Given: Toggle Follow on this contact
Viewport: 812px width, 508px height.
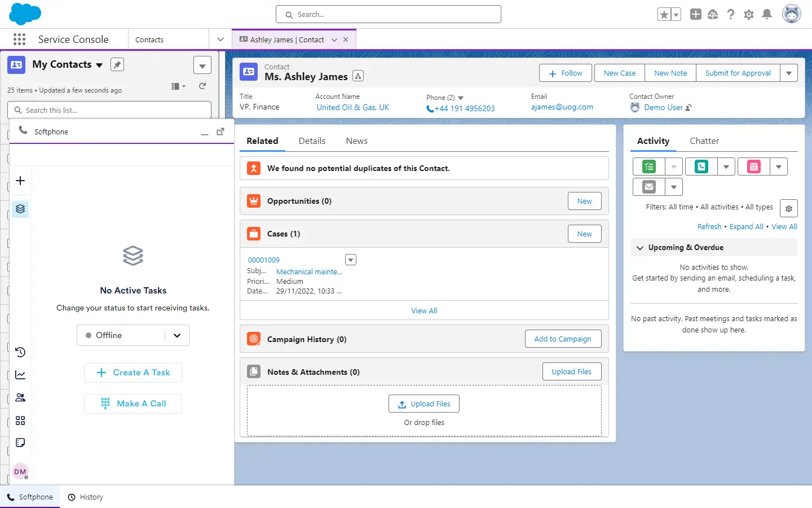Looking at the screenshot, I should [565, 73].
